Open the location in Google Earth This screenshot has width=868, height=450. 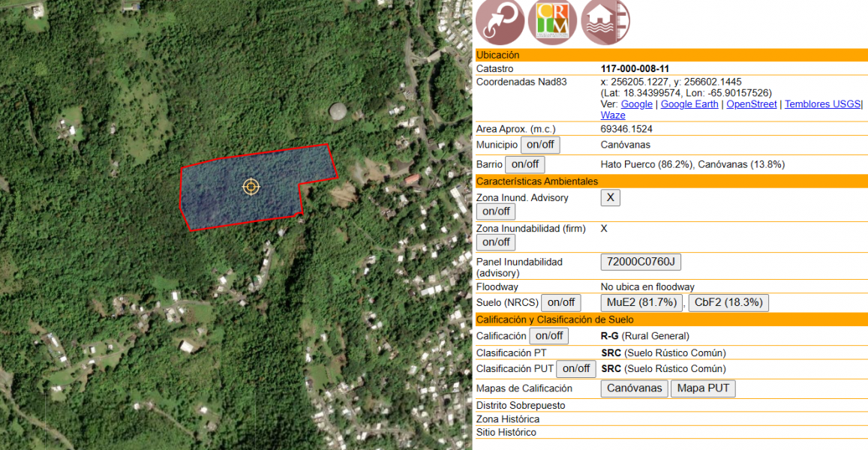689,104
